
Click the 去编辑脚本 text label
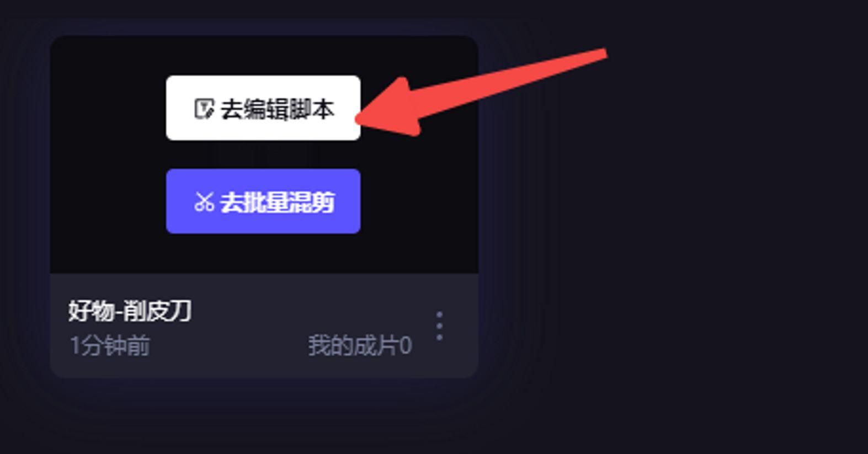[x=278, y=109]
